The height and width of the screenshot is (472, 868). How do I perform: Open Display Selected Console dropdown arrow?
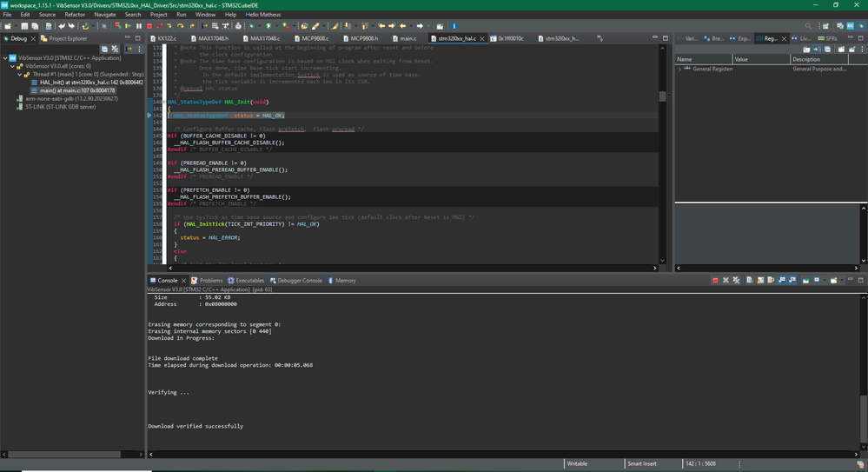pyautogui.click(x=825, y=280)
